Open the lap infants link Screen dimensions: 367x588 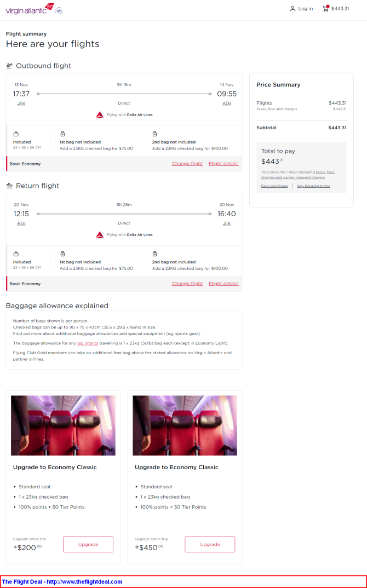(88, 343)
